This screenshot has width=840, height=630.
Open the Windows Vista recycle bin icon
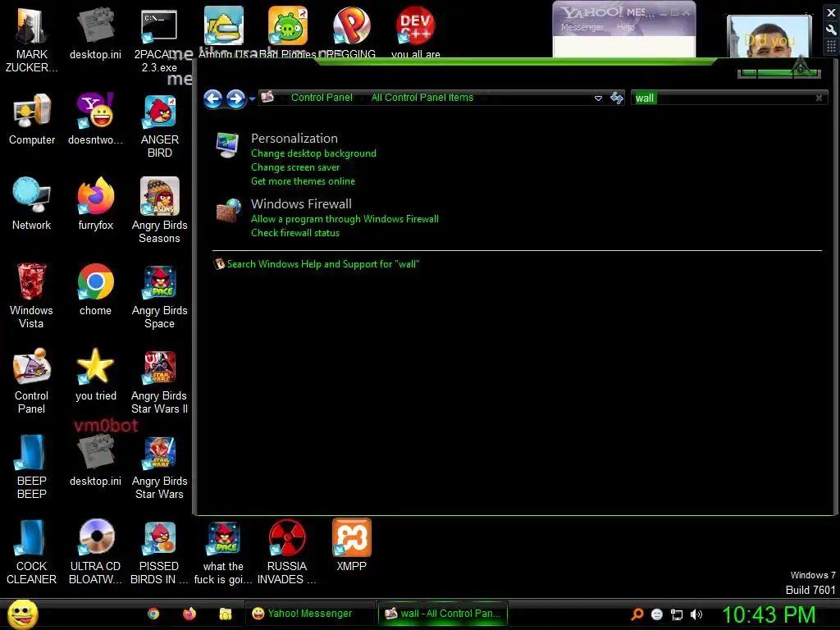31,295
